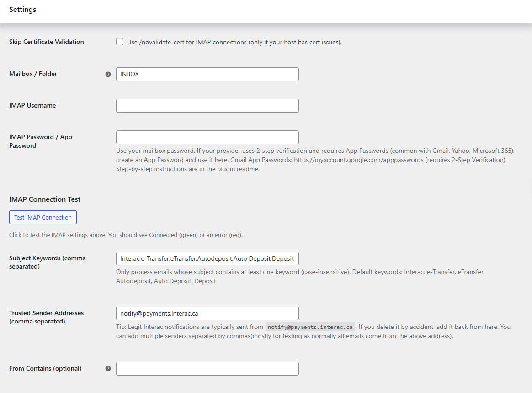Click the "IMAP Username" row label
This screenshot has width=532, height=393.
coord(32,106)
